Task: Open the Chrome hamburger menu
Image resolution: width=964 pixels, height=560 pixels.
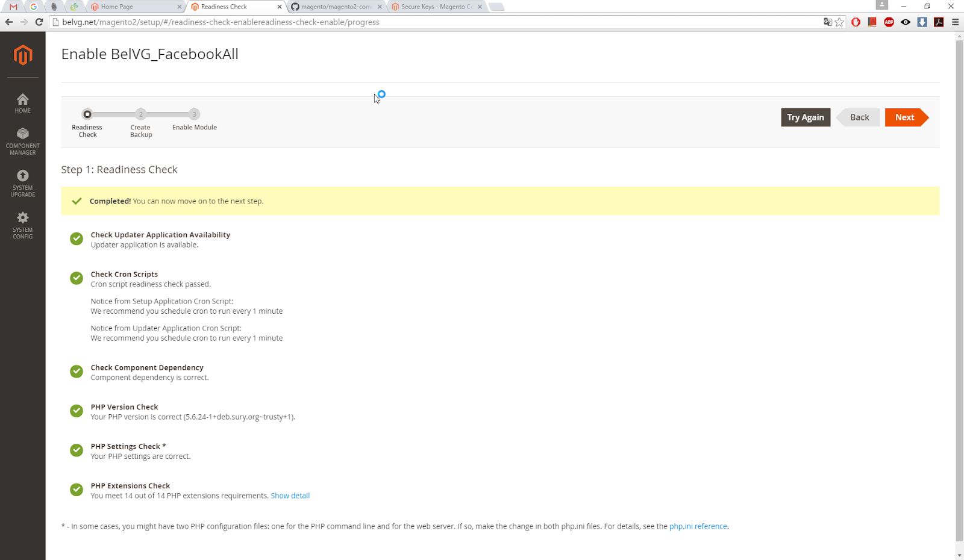Action: point(955,22)
